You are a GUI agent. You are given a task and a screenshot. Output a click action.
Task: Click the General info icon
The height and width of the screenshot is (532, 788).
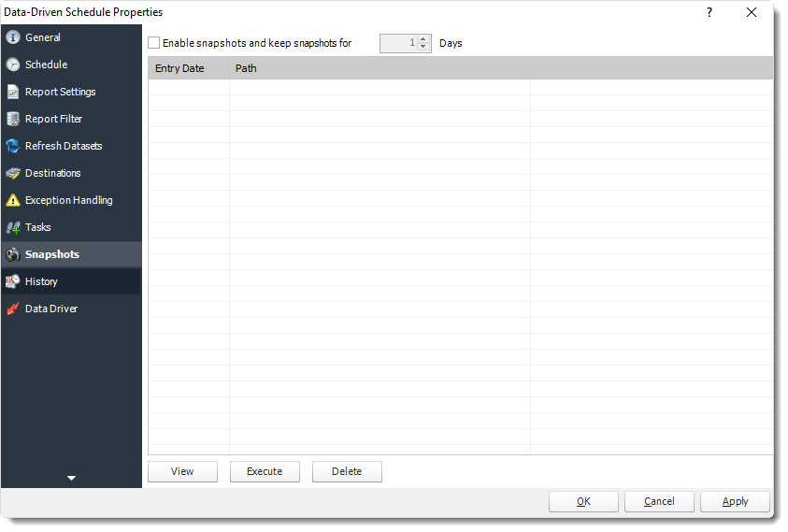[x=13, y=37]
